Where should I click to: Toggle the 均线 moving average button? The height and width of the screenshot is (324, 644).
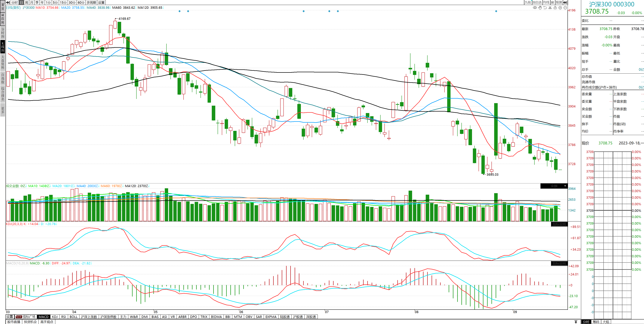coord(546,2)
